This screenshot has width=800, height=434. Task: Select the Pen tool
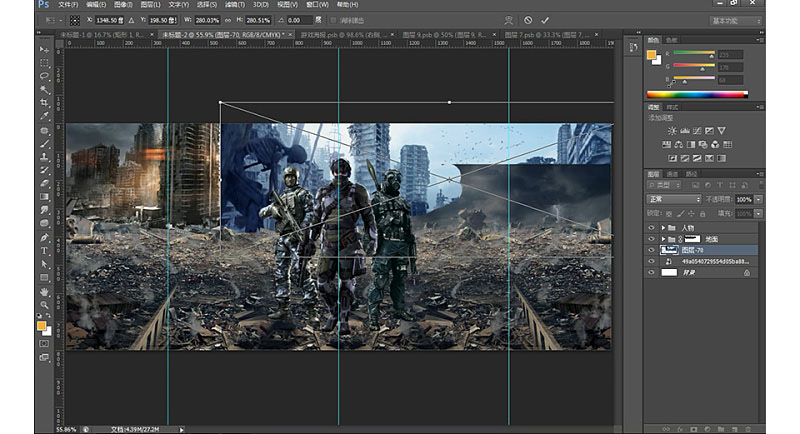[x=44, y=238]
